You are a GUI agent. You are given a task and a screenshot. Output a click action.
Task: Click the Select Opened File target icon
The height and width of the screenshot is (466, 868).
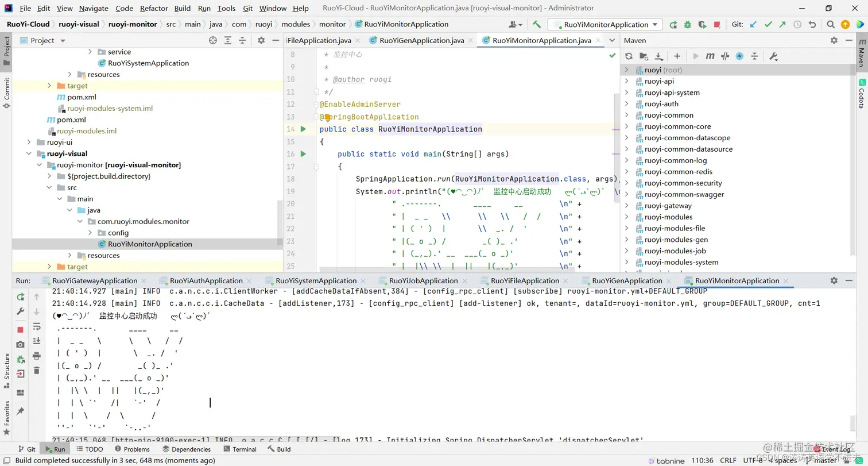coord(213,40)
